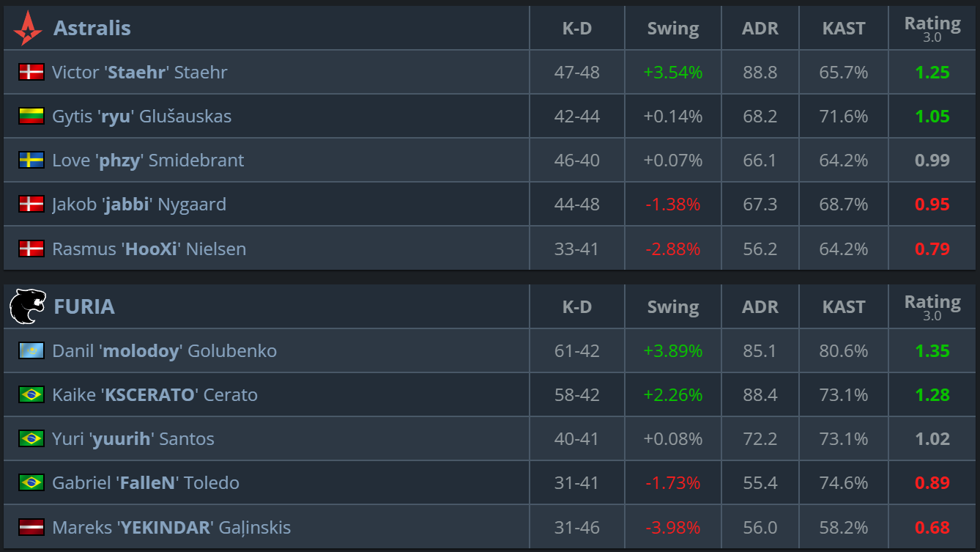The image size is (980, 552).
Task: Click the Danish flag beside Staehr
Action: click(31, 72)
